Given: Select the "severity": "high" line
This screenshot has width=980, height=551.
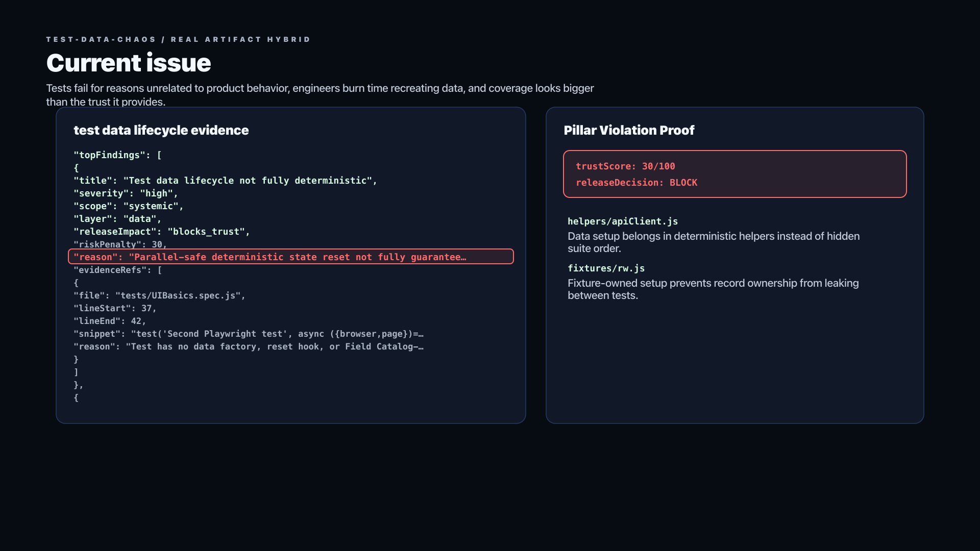Looking at the screenshot, I should pos(126,193).
